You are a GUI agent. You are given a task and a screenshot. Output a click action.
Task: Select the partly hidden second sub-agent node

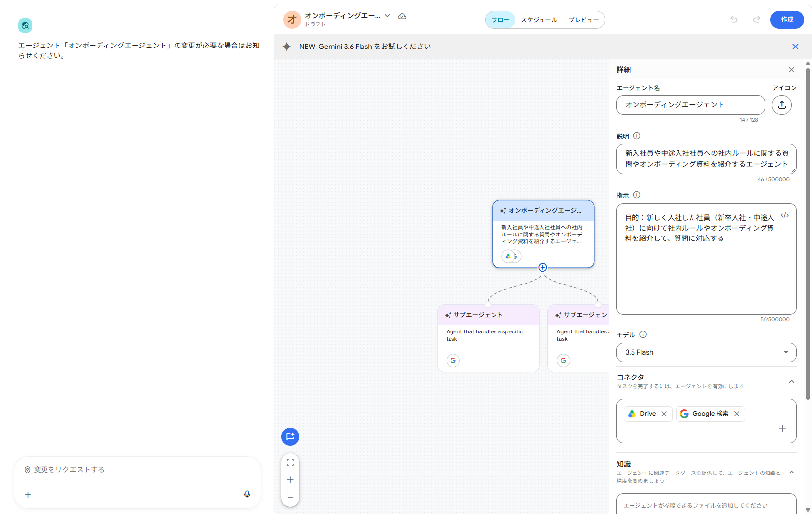(579, 338)
